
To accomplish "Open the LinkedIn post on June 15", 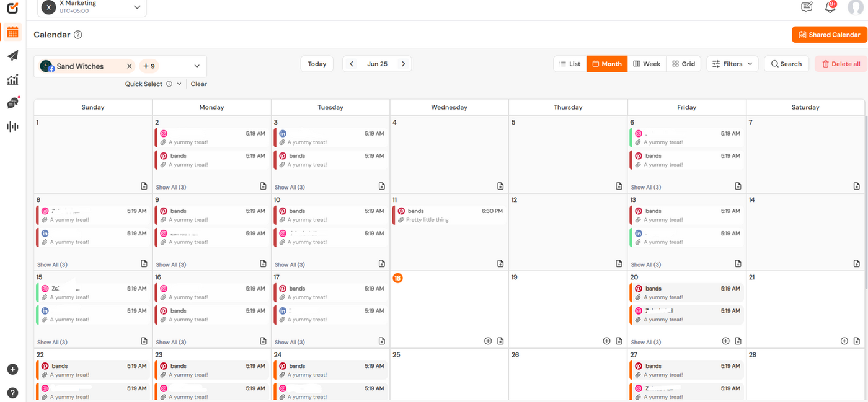I will tap(92, 315).
